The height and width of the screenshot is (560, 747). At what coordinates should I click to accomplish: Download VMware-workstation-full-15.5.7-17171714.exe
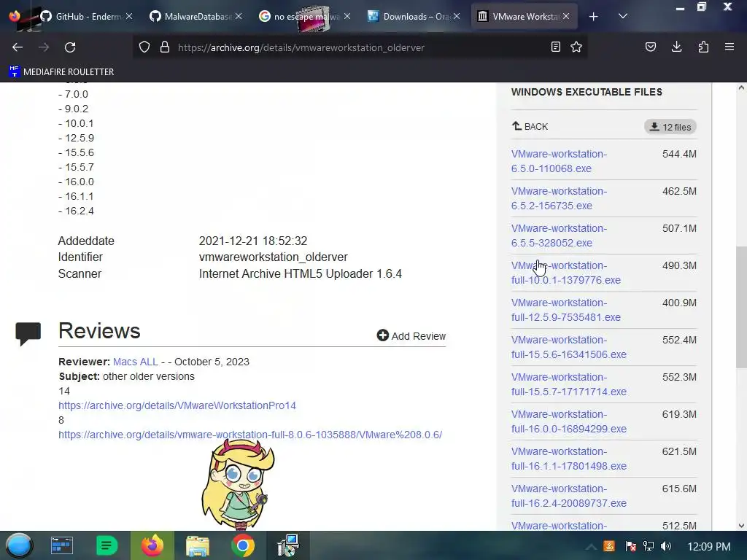[569, 384]
